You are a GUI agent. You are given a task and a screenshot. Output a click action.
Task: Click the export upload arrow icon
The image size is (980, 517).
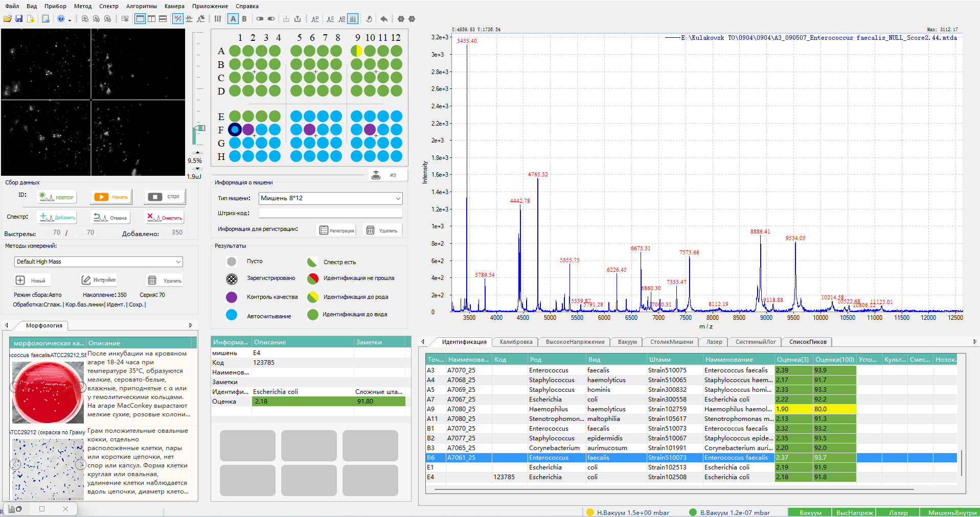click(298, 19)
